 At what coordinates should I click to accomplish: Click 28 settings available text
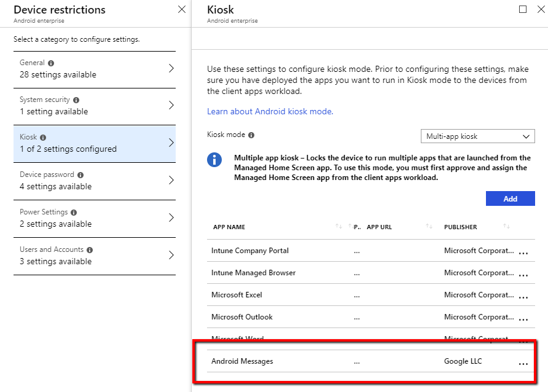[x=58, y=74]
